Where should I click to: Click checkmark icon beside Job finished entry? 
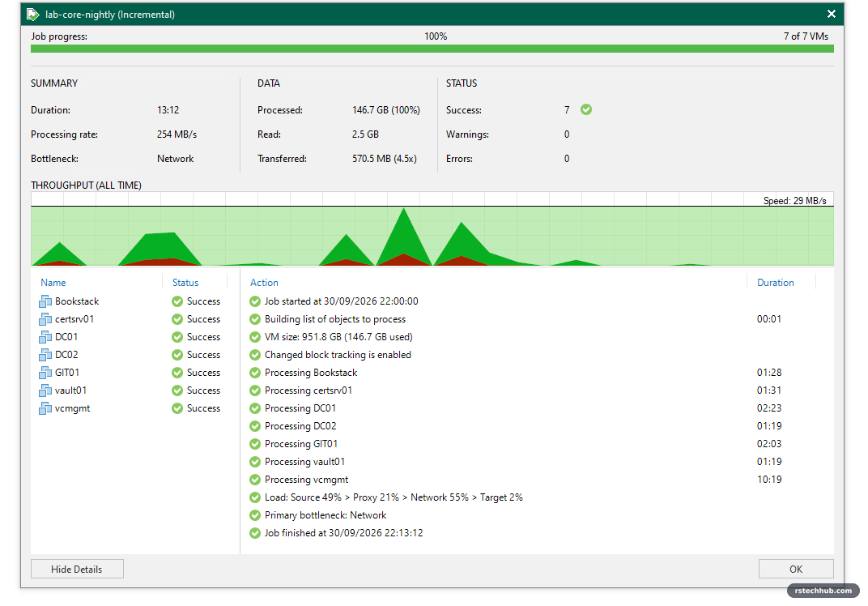coord(254,533)
